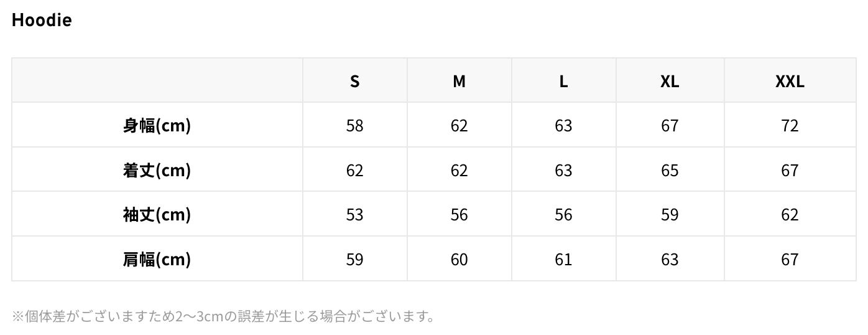The height and width of the screenshot is (335, 868).
Task: Select the 着丈(cm) row label
Action: point(157,170)
